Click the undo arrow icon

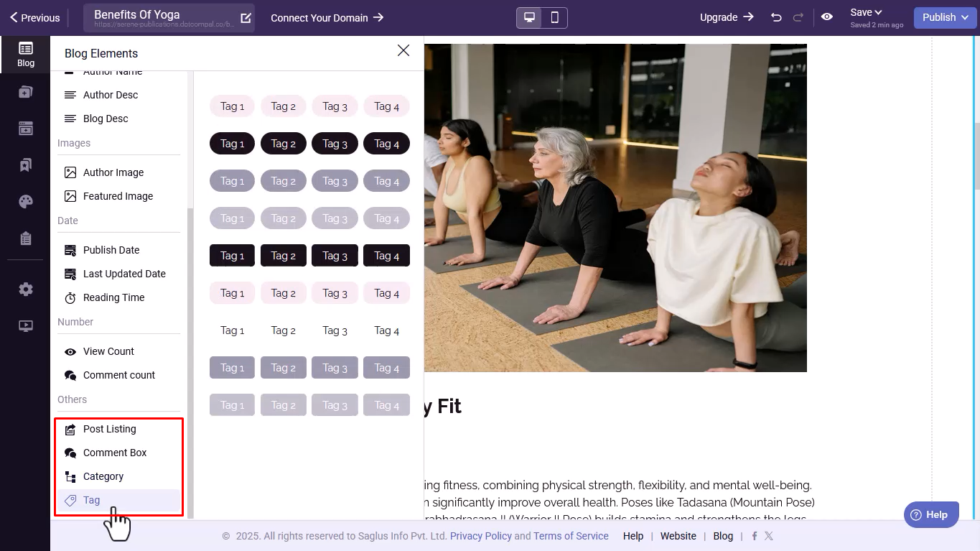776,17
